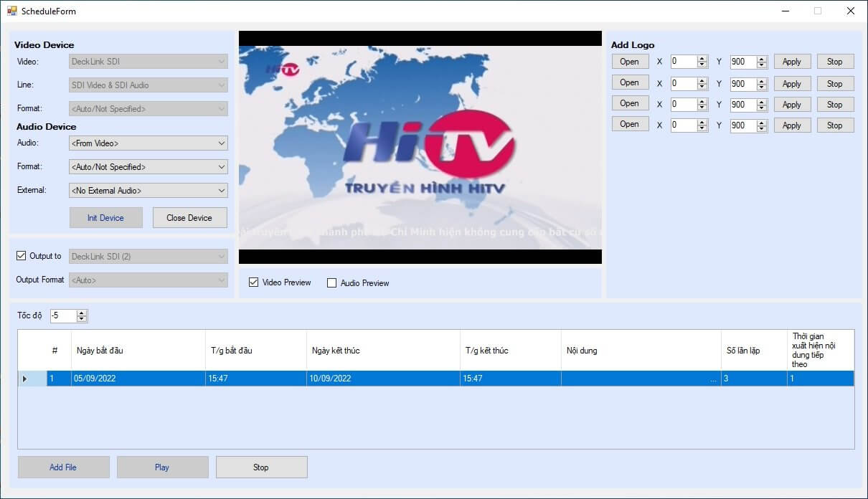Click Add File button
This screenshot has width=868, height=499.
click(x=63, y=467)
